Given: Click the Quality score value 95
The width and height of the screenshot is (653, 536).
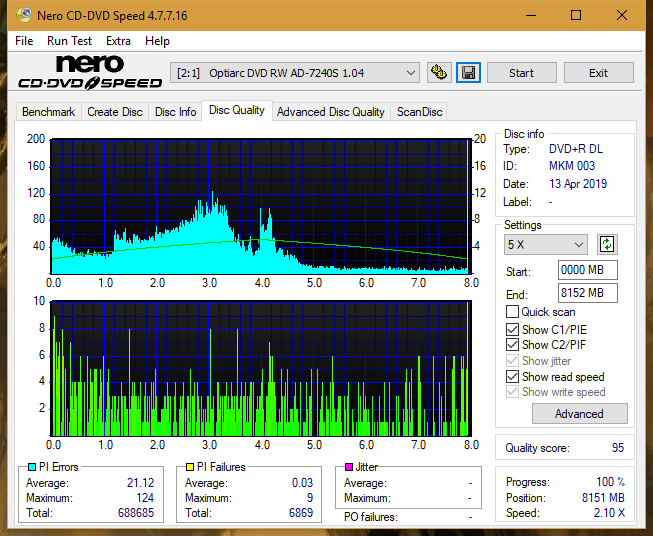Looking at the screenshot, I should pos(618,448).
